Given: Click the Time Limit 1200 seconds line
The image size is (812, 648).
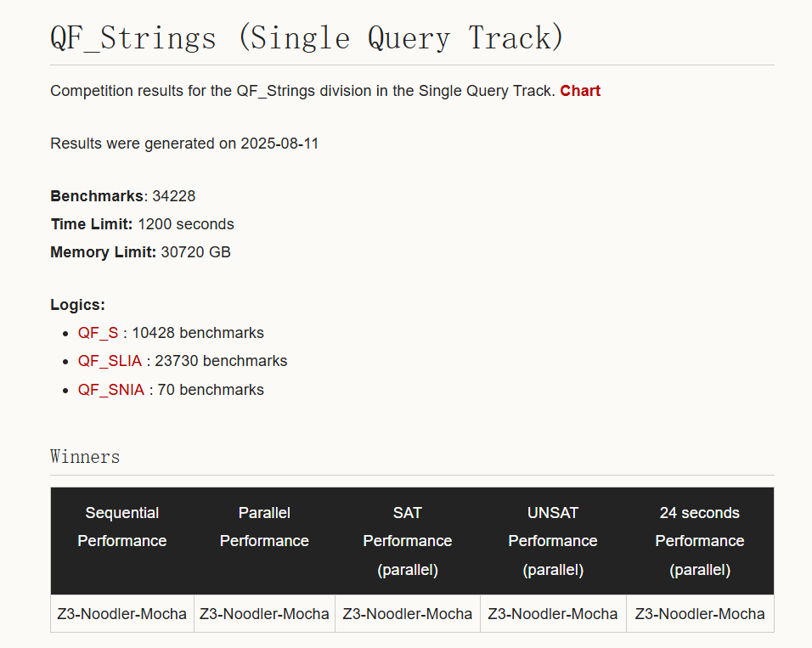Looking at the screenshot, I should point(142,224).
